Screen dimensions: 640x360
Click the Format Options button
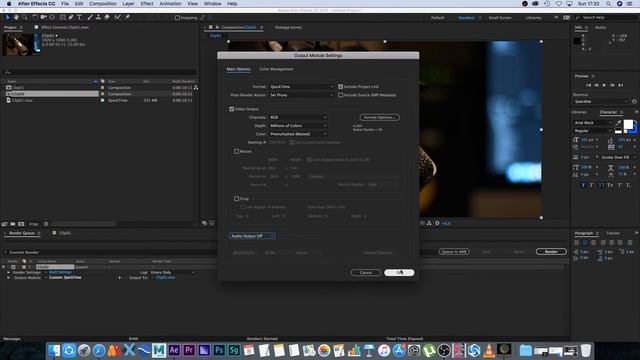pos(380,117)
